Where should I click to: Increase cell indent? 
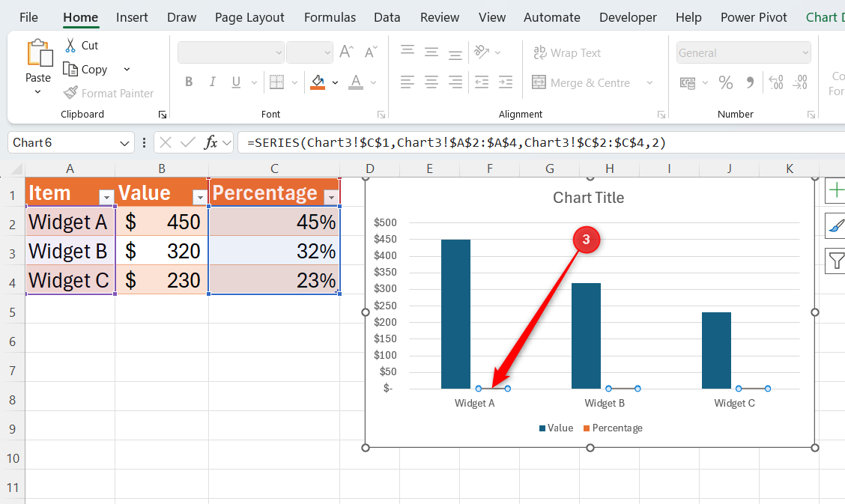coord(506,82)
